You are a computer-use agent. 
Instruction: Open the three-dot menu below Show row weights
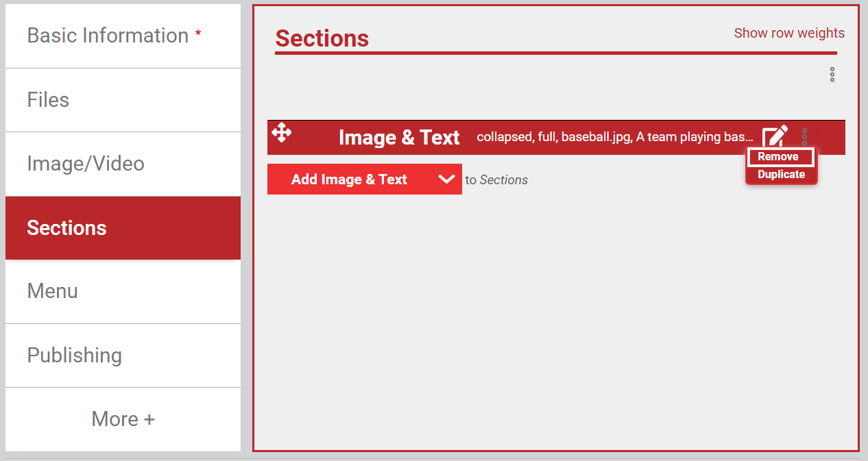832,75
